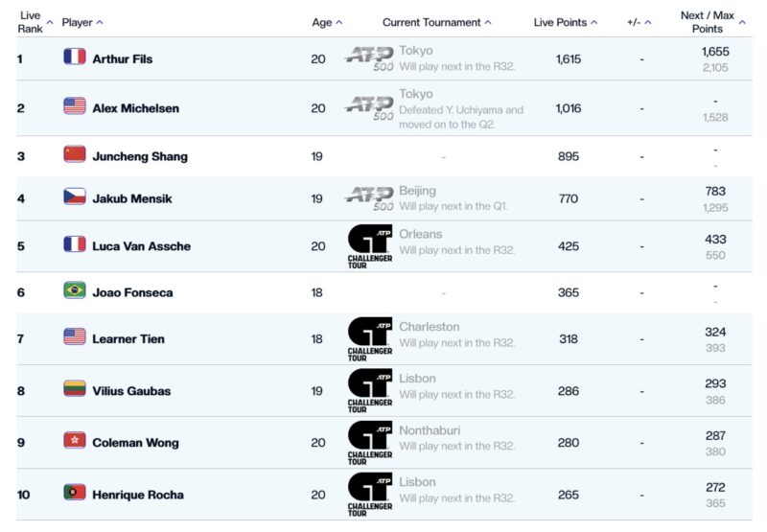Click the Challenger Tour logo for Orleans
Screen dimensions: 767x532
click(x=370, y=246)
